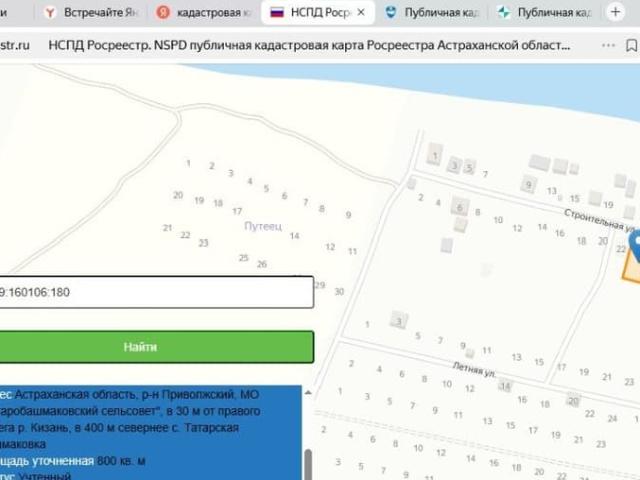
Task: Open new browser tab with plus button
Action: tap(615, 12)
